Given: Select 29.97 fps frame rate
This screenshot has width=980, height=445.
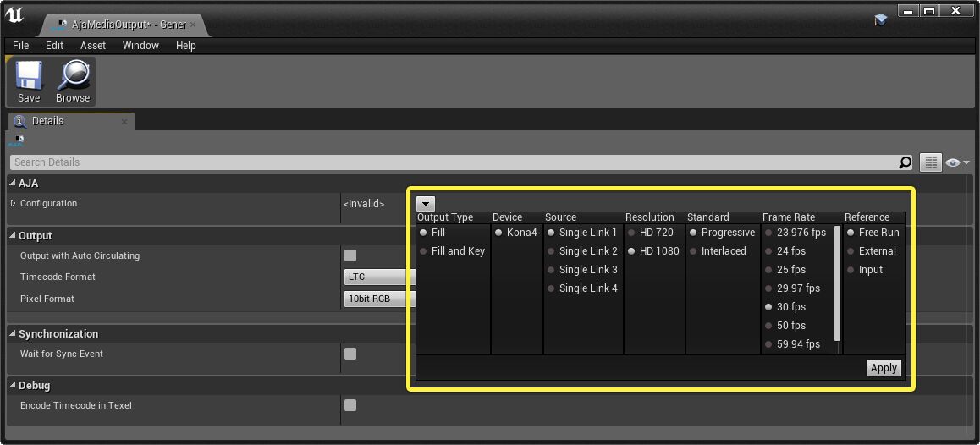Looking at the screenshot, I should click(x=792, y=288).
